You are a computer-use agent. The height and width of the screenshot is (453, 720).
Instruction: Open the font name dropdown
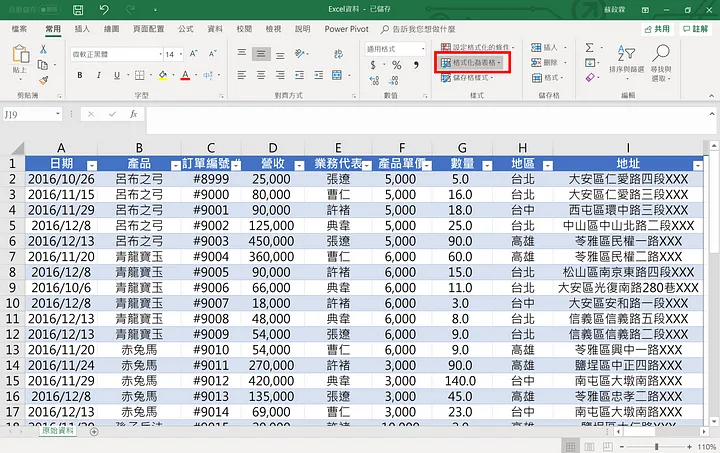(x=160, y=54)
